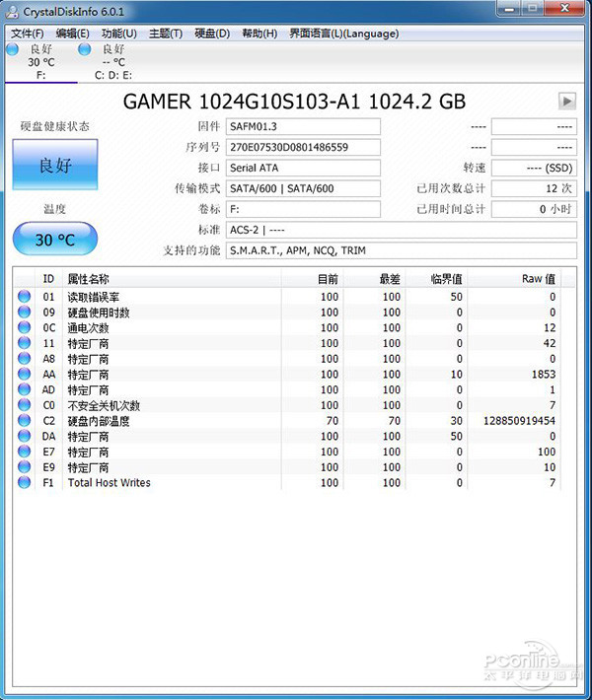The image size is (592, 700).
Task: Click status orb for attribute AA row
Action: 24,374
